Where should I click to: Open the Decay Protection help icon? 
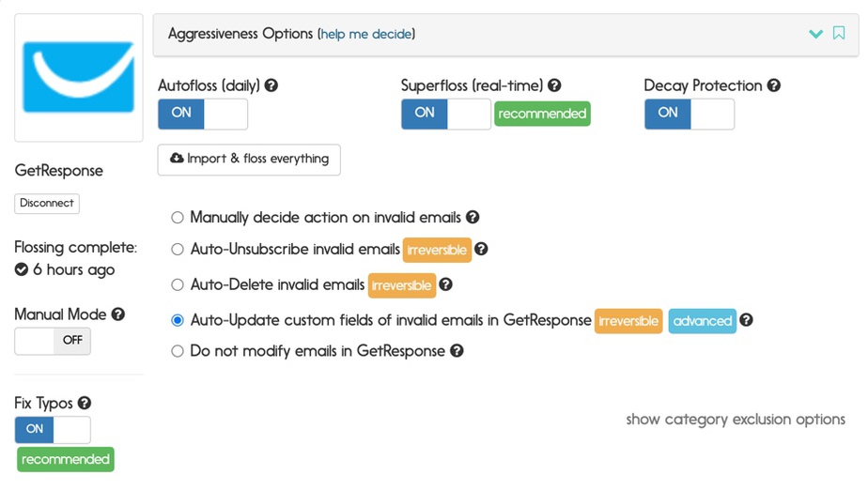[x=774, y=85]
